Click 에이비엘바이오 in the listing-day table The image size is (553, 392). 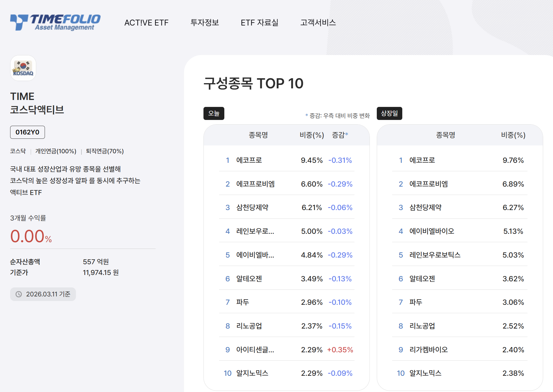pos(432,231)
